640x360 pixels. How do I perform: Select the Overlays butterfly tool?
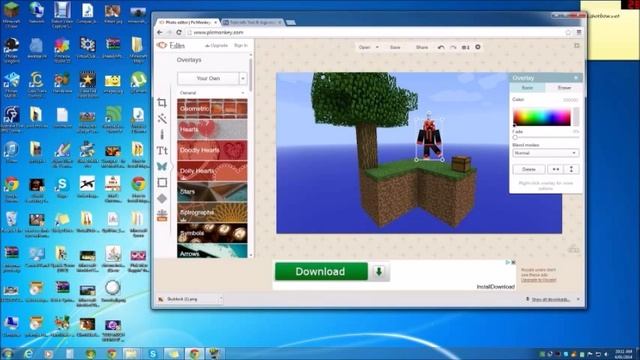[x=162, y=167]
